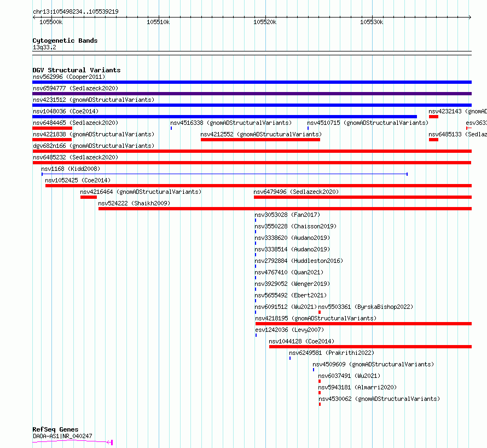This screenshot has height=448, width=487.
Task: Open nsv6479496 (Sedlazeck2020) label
Action: [x=296, y=192]
